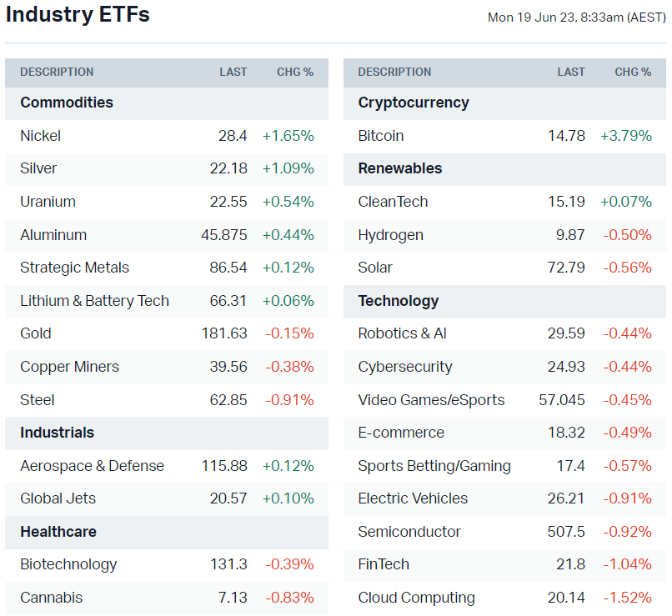This screenshot has width=672, height=616.
Task: Open Lithium & Battery Tech ETF
Action: [x=94, y=301]
